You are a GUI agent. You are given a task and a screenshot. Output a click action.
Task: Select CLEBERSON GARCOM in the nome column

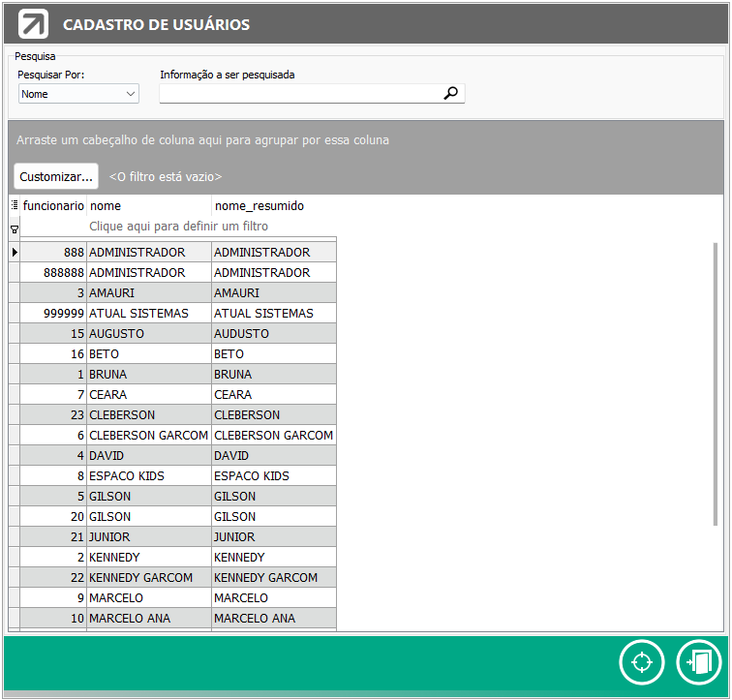pos(149,435)
